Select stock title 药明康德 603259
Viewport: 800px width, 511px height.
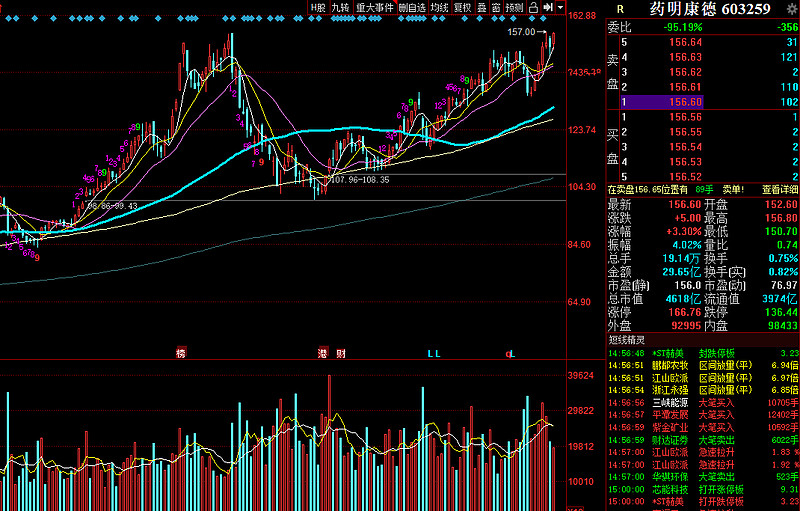[710, 9]
